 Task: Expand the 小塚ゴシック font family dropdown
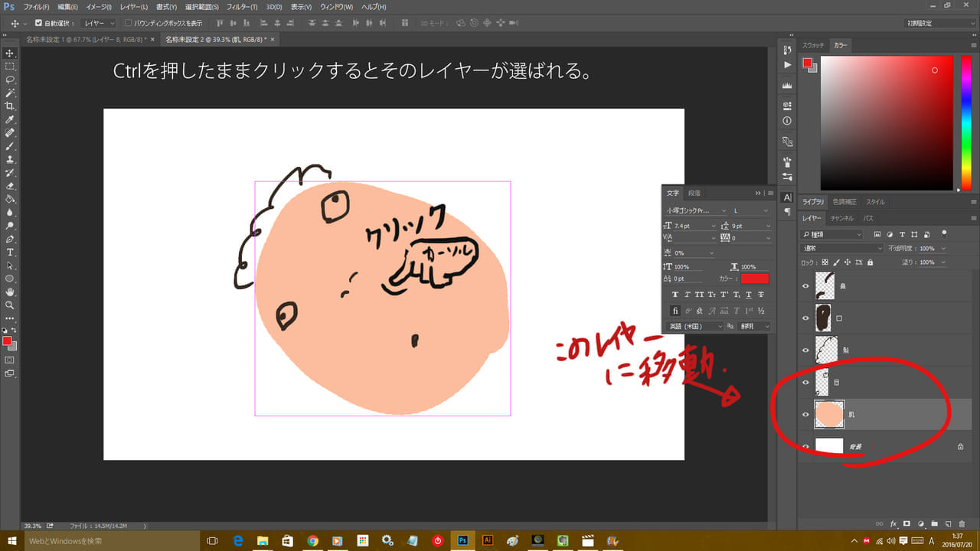[x=696, y=210]
